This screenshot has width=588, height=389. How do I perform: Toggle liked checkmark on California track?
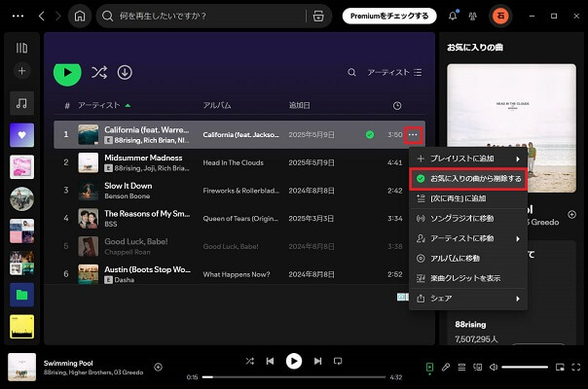point(370,134)
